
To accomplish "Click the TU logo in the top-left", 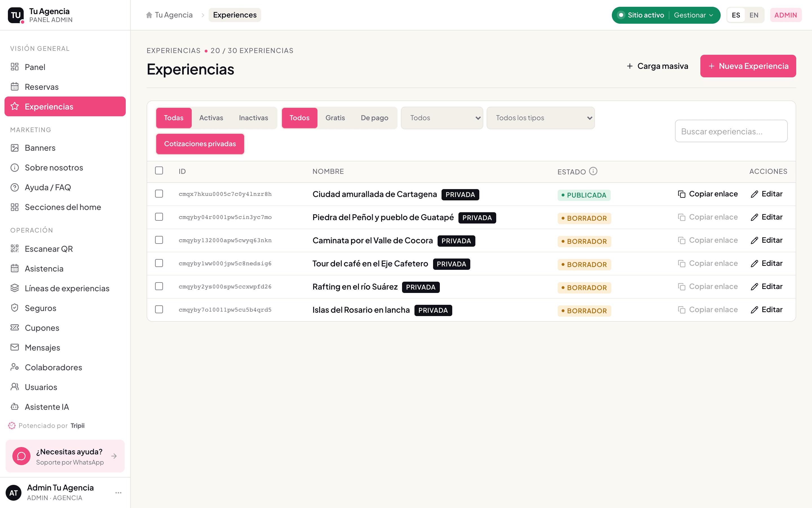I will click(16, 15).
